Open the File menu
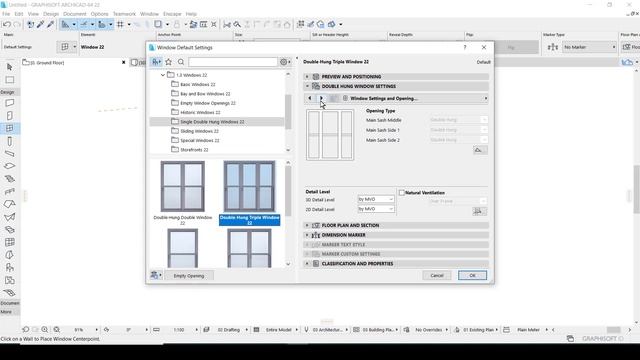 [6, 14]
